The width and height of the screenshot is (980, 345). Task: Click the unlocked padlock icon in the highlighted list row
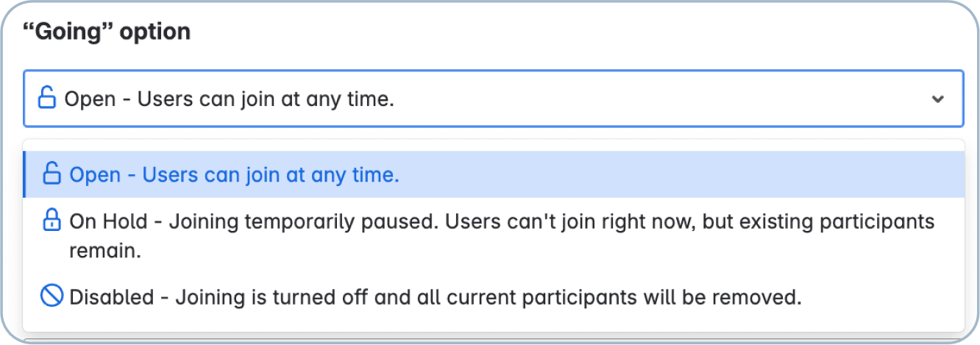(52, 174)
